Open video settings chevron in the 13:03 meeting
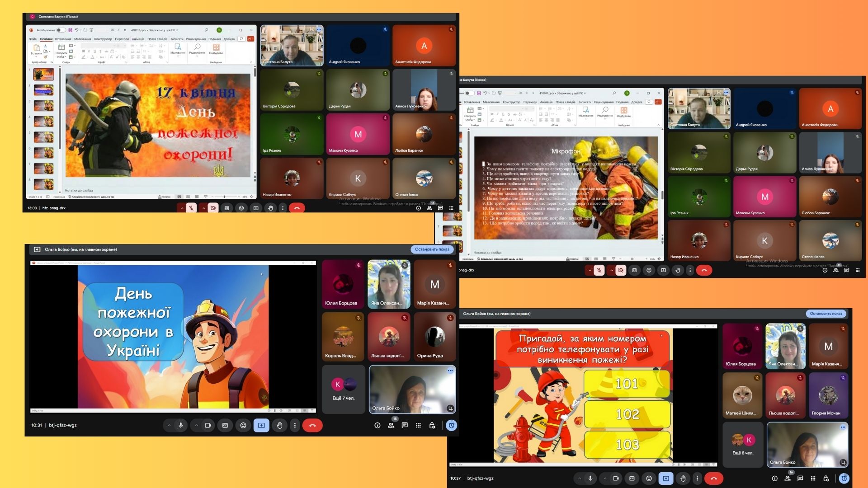This screenshot has height=488, width=868. (203, 208)
